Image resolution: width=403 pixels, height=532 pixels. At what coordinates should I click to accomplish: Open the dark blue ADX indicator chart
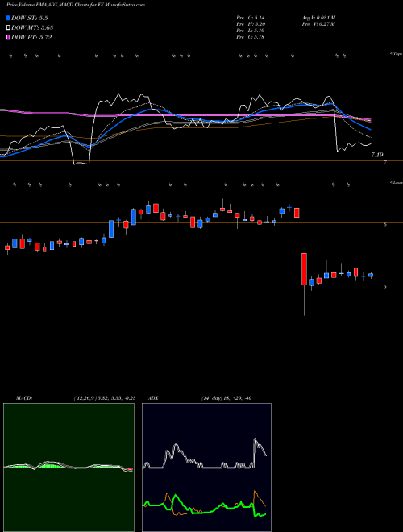point(206,468)
